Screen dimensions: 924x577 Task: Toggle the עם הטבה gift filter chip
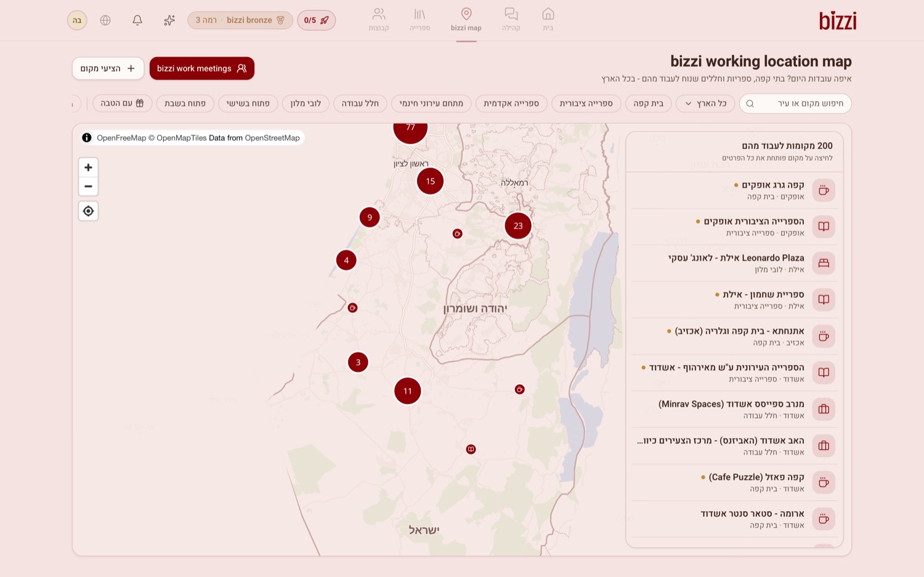[x=123, y=103]
